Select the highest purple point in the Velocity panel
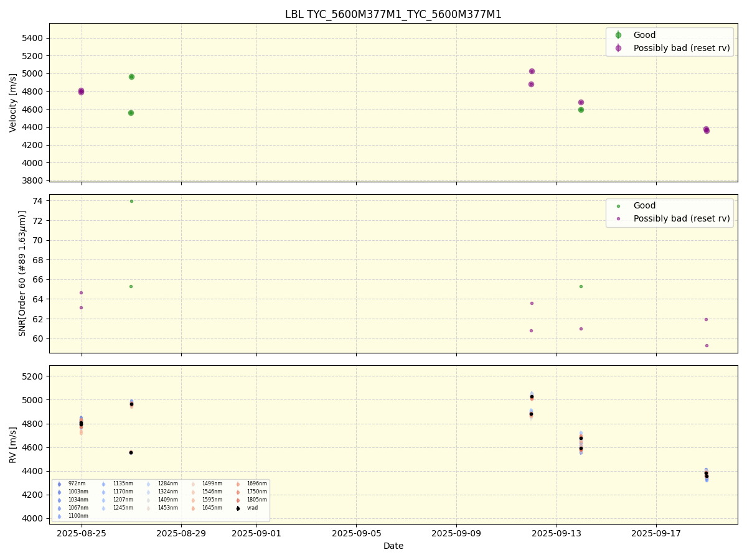The image size is (747, 560). pyautogui.click(x=532, y=72)
